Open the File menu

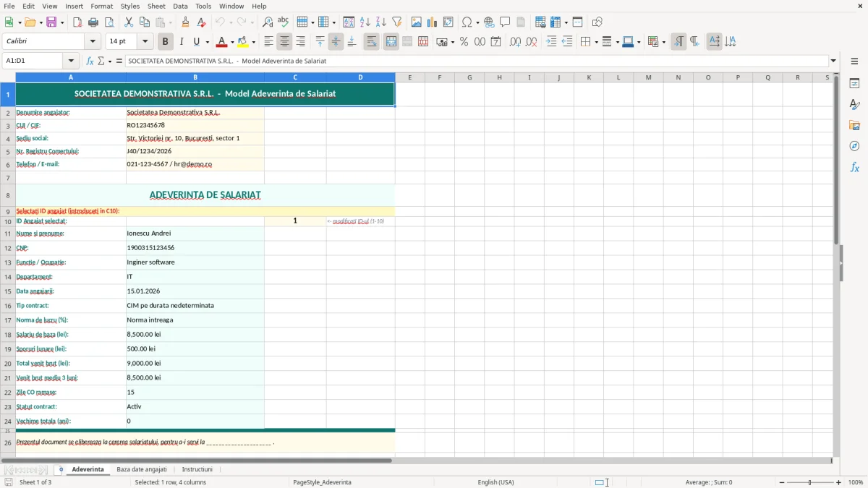pyautogui.click(x=9, y=6)
